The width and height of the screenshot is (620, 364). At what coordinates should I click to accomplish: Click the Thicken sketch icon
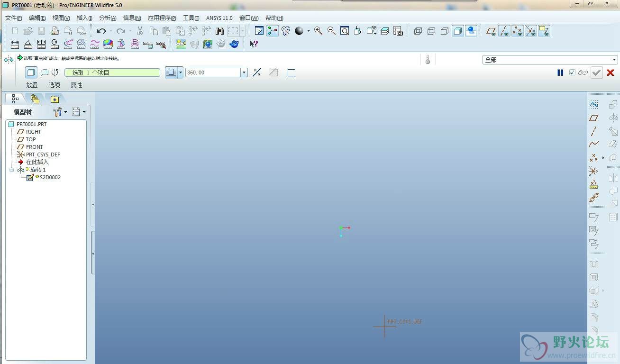(x=291, y=73)
